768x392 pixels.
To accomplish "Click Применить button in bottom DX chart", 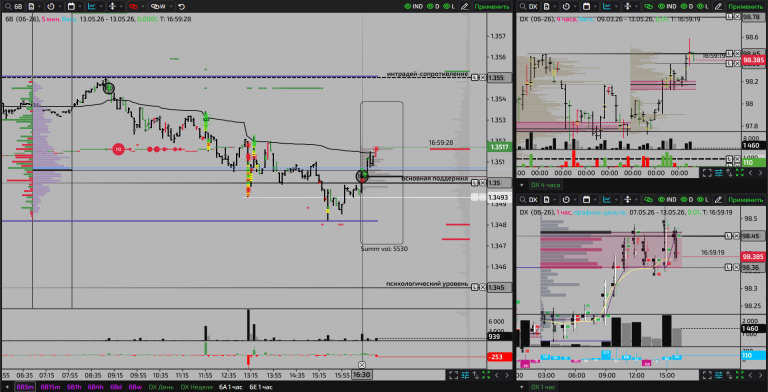I will click(746, 199).
